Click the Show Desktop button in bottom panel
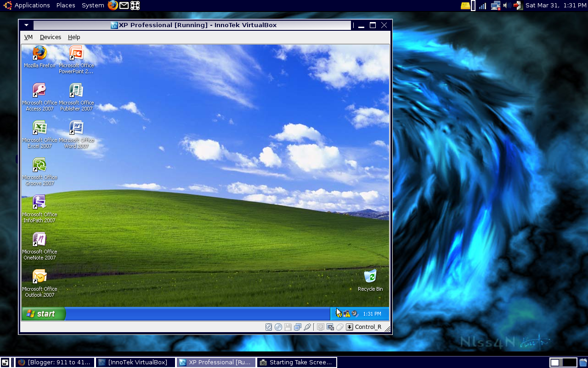The height and width of the screenshot is (368, 588). pos(5,362)
